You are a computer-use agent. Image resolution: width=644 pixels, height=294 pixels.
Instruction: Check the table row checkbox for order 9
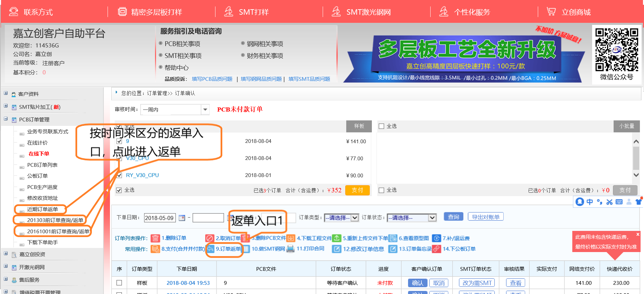[119, 283]
